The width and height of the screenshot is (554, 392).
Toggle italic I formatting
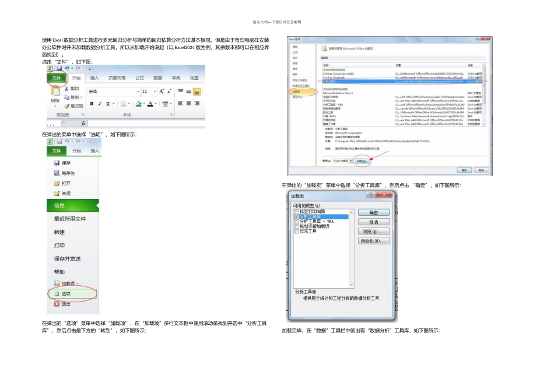click(100, 104)
